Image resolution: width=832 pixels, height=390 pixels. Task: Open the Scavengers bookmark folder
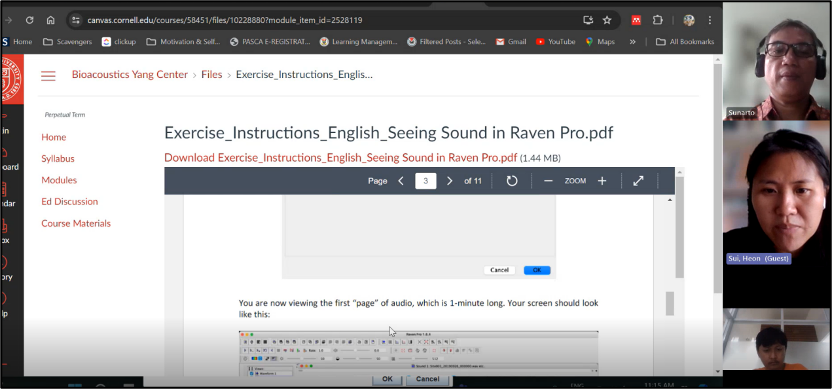click(67, 41)
